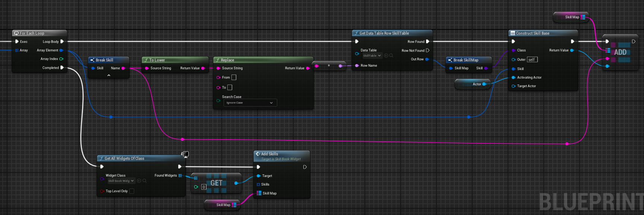Click the Row Name input pin

click(357, 66)
